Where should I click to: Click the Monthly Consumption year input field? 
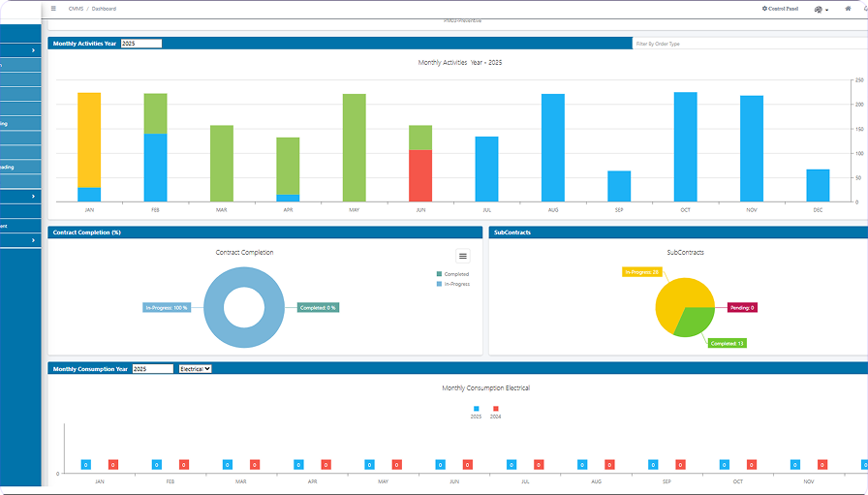click(x=153, y=368)
